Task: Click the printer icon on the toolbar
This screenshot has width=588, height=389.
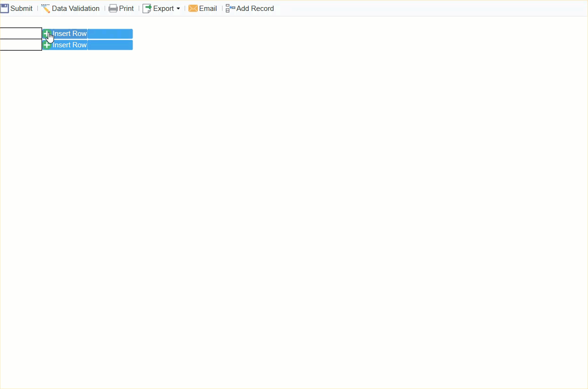Action: 113,8
